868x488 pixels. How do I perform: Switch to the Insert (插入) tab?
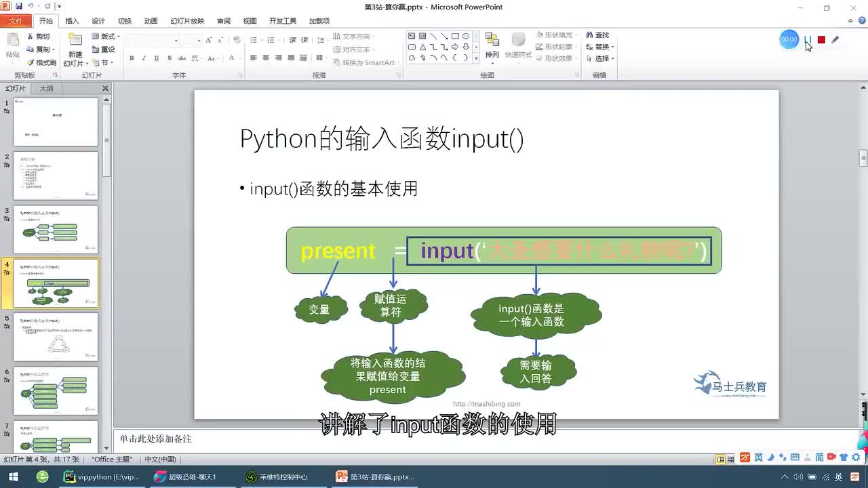(72, 21)
